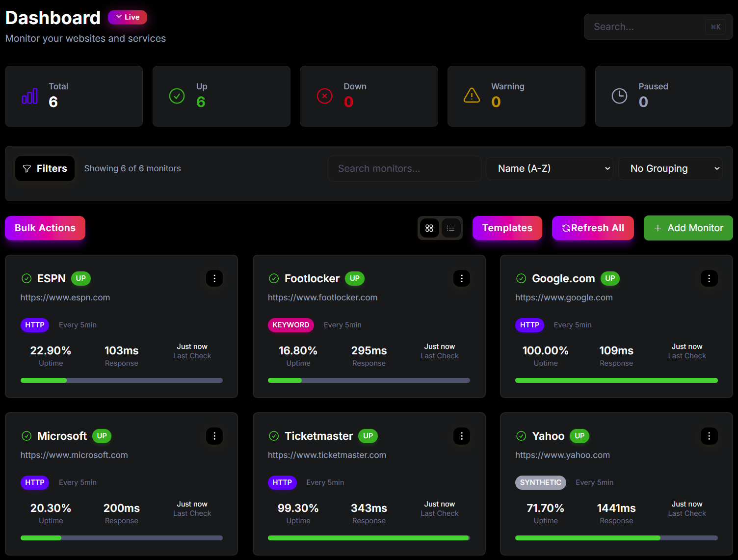Open the https://www.yahoo.com link

tap(562, 455)
